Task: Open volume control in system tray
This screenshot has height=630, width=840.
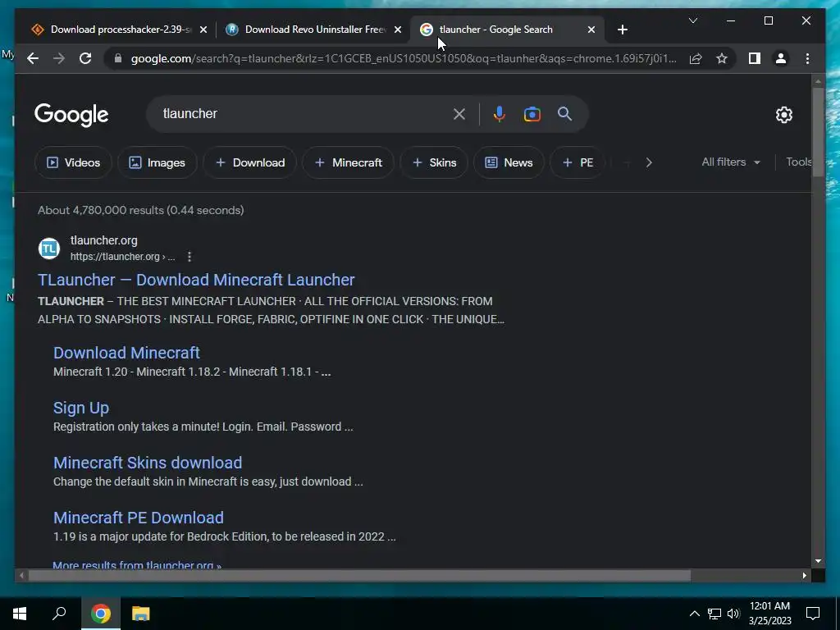Action: click(x=733, y=614)
